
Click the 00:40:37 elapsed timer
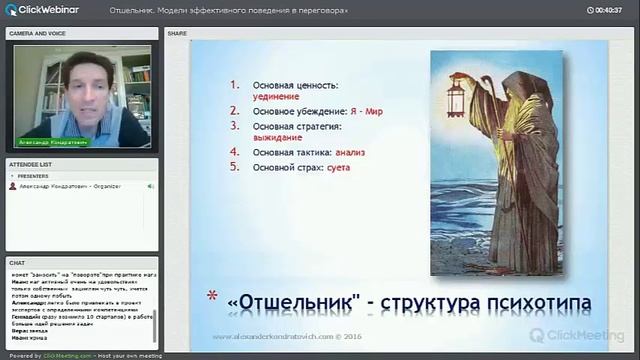tap(609, 10)
